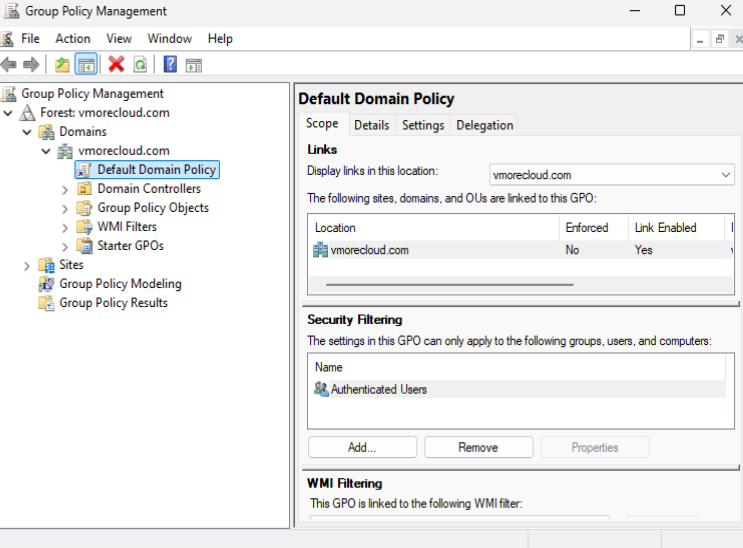Click the Add... button
The width and height of the screenshot is (743, 548).
362,447
